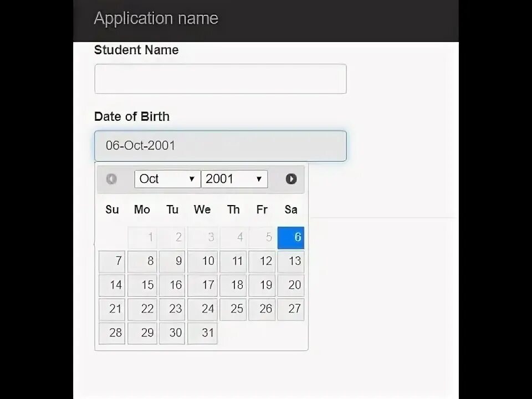Screen dimensions: 532x399
Task: Choose day 19 in the calendar
Action: pos(262,285)
